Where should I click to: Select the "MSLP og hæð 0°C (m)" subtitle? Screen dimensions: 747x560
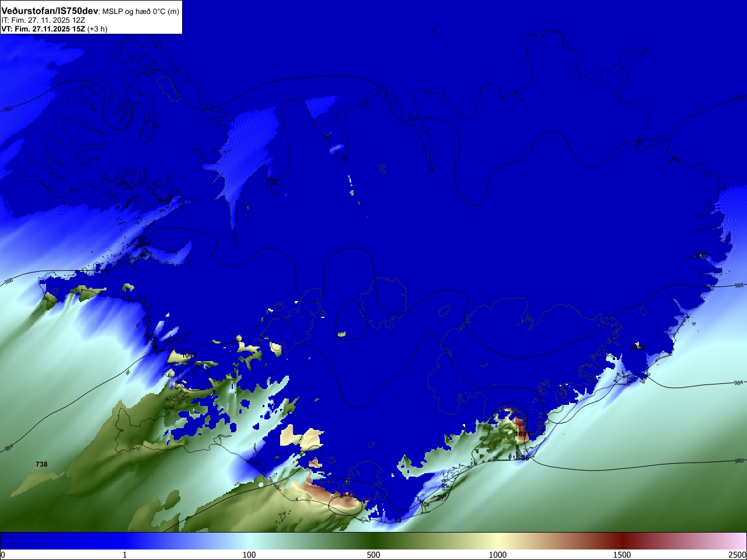(x=141, y=12)
